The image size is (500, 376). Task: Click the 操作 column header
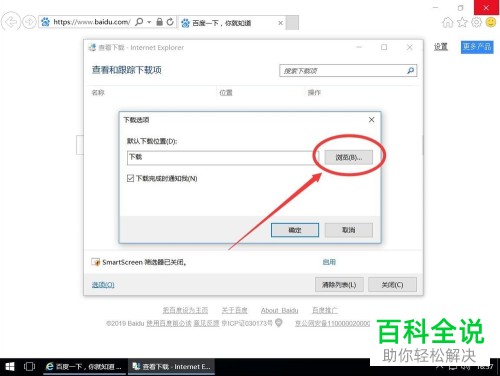[314, 93]
